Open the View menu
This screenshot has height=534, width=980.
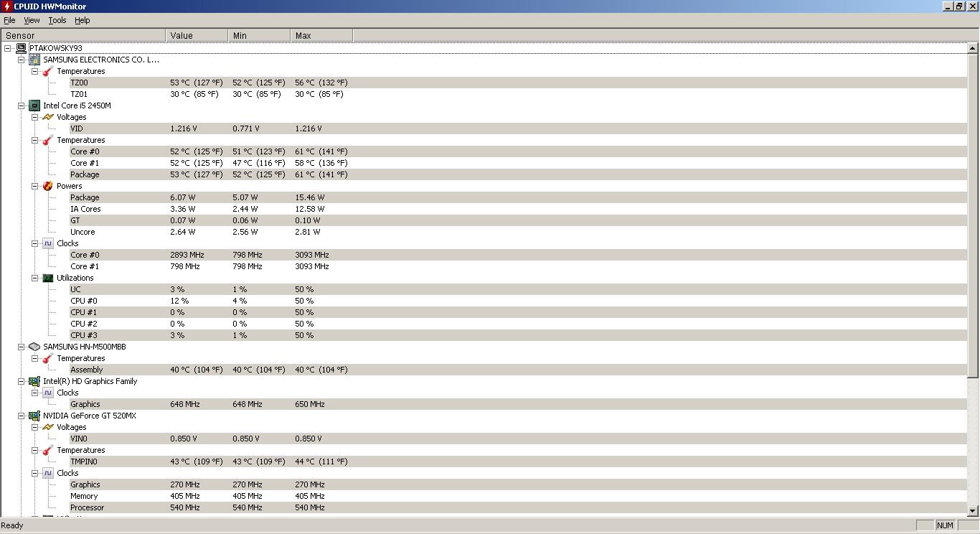[32, 20]
